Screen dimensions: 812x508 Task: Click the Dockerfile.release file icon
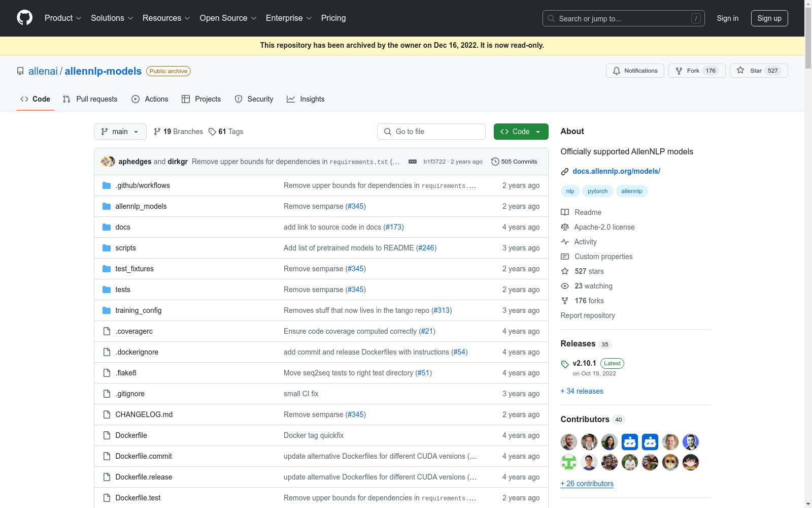click(107, 477)
